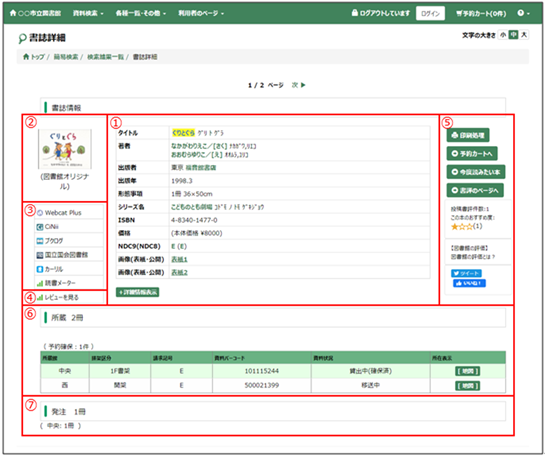Expand the 詳細情報表示 details section

point(138,292)
